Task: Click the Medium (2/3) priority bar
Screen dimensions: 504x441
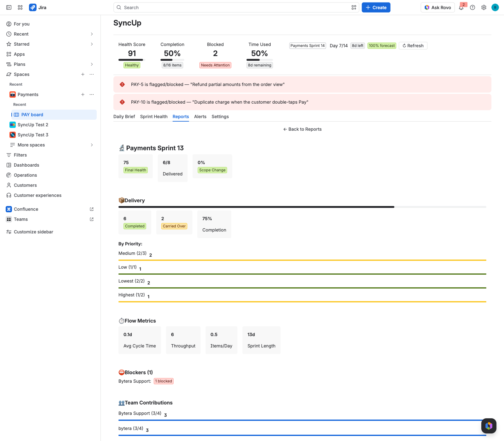Action: click(302, 260)
